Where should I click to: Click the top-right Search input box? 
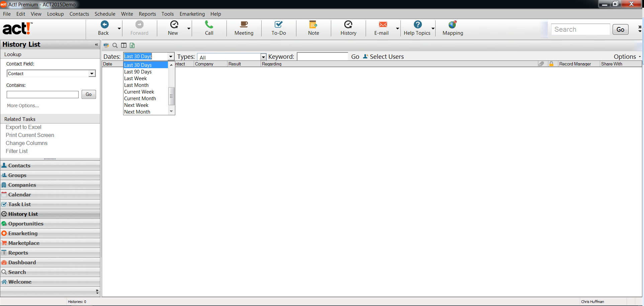tap(580, 29)
